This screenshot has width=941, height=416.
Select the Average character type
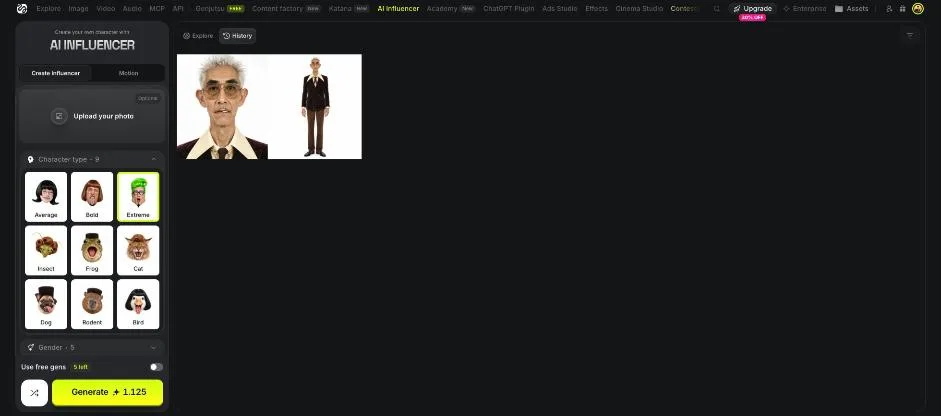coord(46,197)
